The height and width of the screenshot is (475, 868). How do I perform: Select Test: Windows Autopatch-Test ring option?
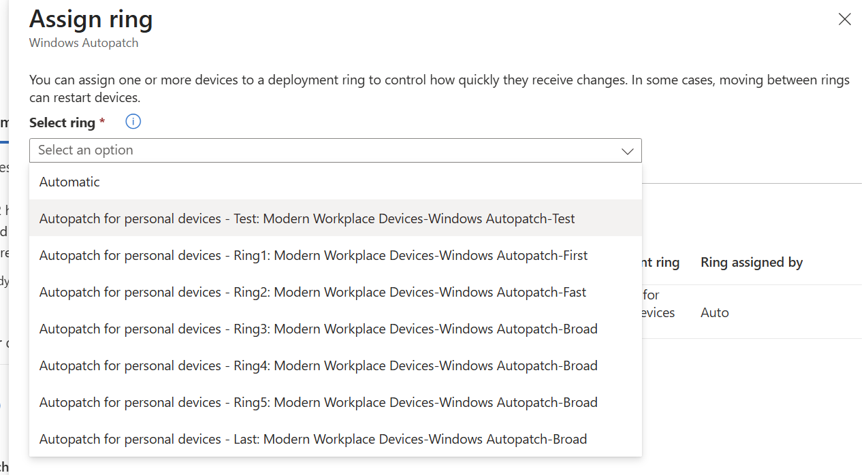[336, 218]
